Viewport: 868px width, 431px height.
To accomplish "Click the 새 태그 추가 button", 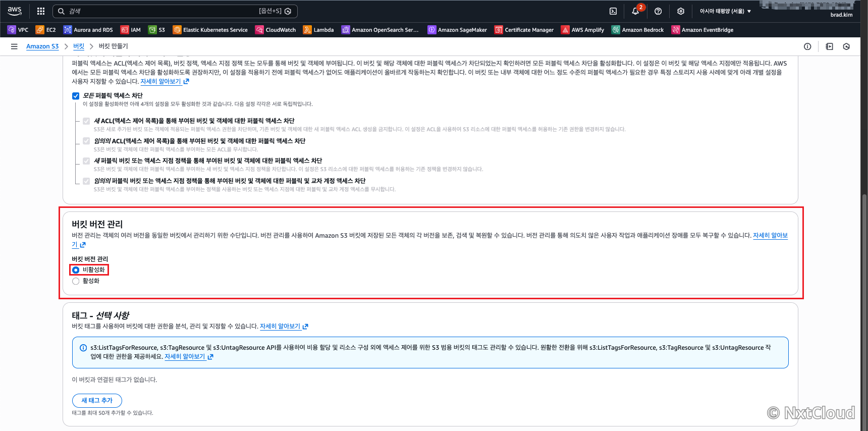I will (97, 401).
